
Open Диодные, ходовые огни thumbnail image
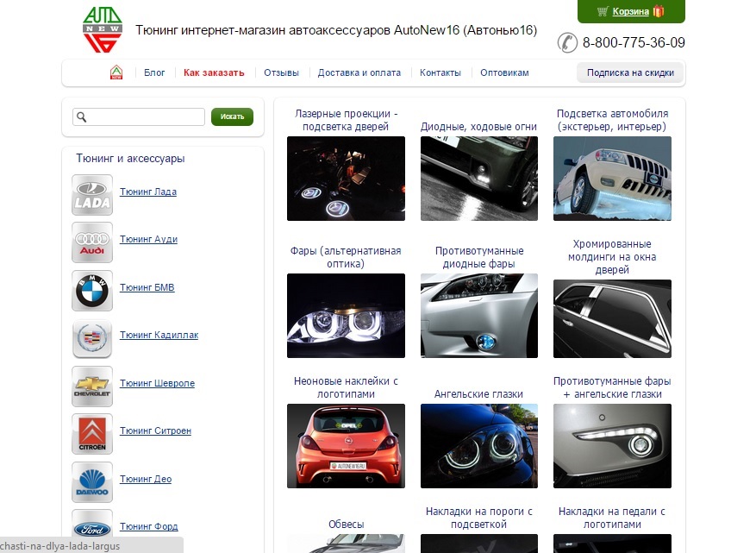tap(478, 179)
